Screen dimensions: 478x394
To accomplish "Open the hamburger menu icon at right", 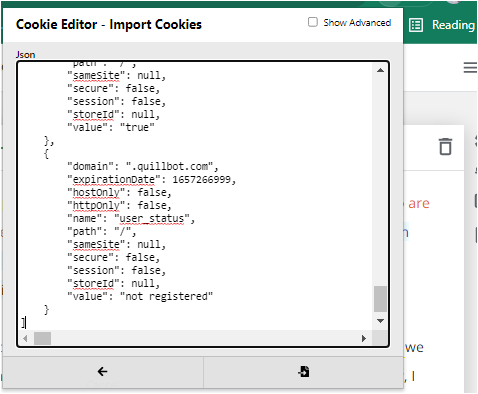I will pos(470,67).
